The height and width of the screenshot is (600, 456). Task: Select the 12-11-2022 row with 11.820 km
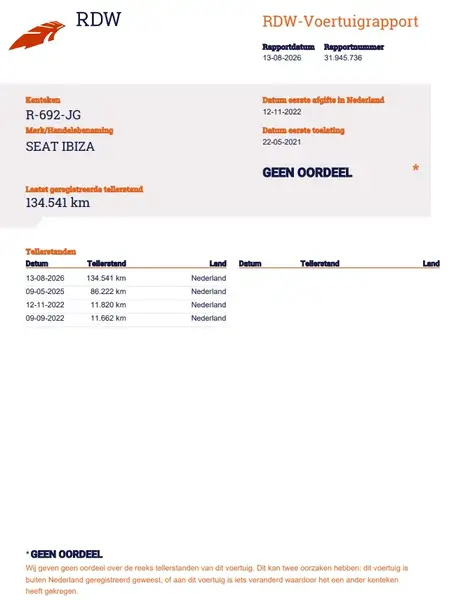pyautogui.click(x=126, y=305)
